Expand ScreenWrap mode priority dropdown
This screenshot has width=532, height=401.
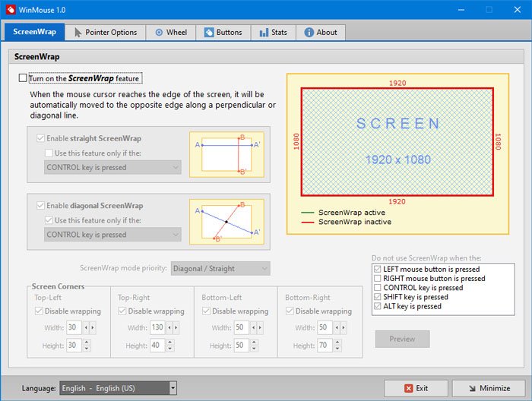pyautogui.click(x=220, y=268)
